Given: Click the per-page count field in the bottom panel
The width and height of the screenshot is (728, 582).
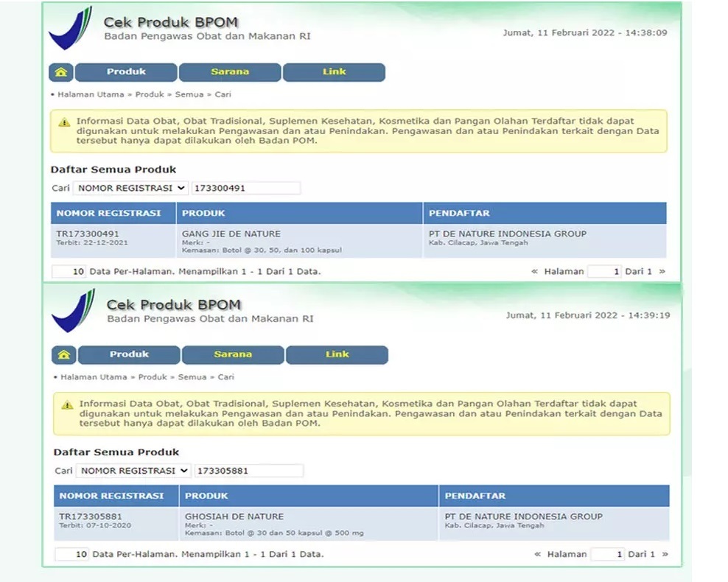Looking at the screenshot, I should [x=71, y=554].
